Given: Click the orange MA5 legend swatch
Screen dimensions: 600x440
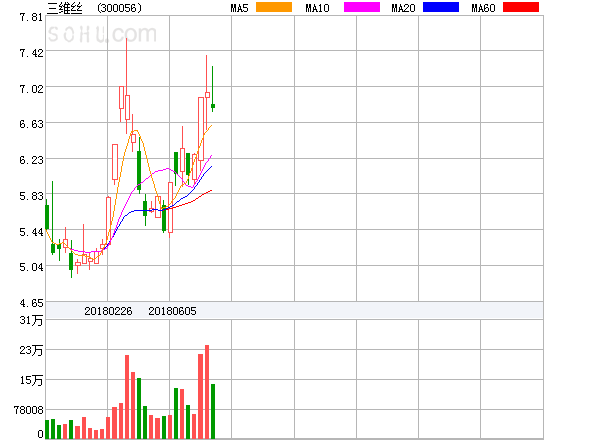Looking at the screenshot, I should [x=274, y=7].
